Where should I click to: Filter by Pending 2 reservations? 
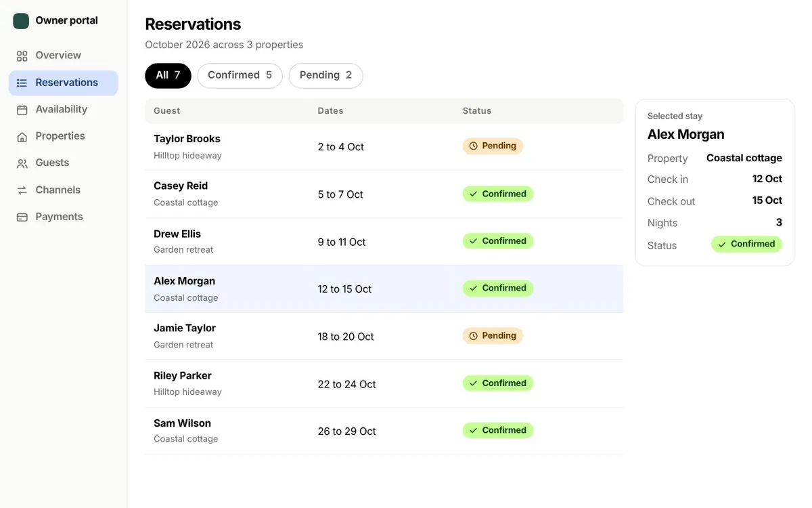click(x=325, y=75)
